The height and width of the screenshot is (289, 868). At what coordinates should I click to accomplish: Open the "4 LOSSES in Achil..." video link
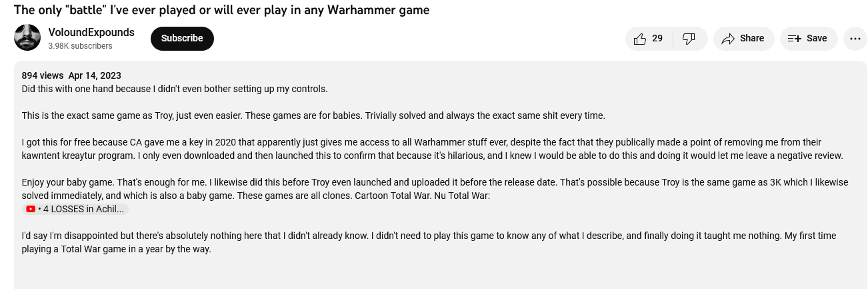point(83,209)
